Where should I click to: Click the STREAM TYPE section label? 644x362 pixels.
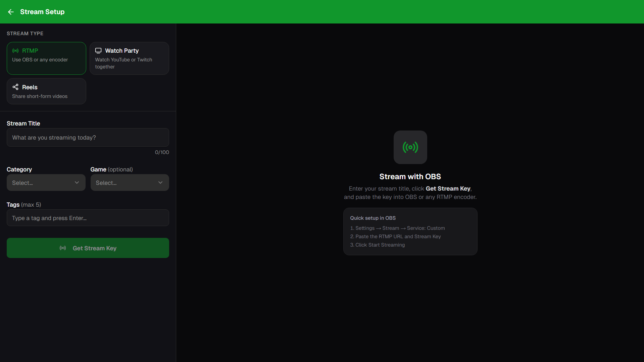[25, 33]
